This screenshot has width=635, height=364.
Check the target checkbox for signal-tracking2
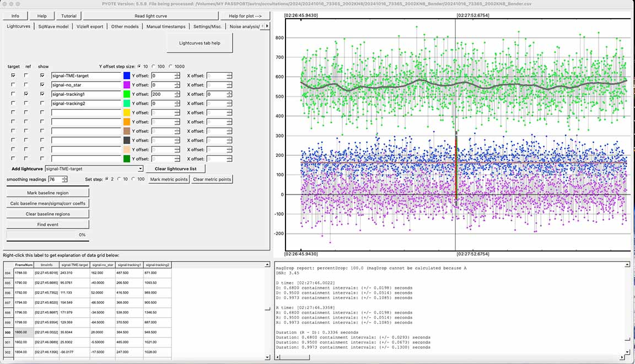tap(14, 104)
